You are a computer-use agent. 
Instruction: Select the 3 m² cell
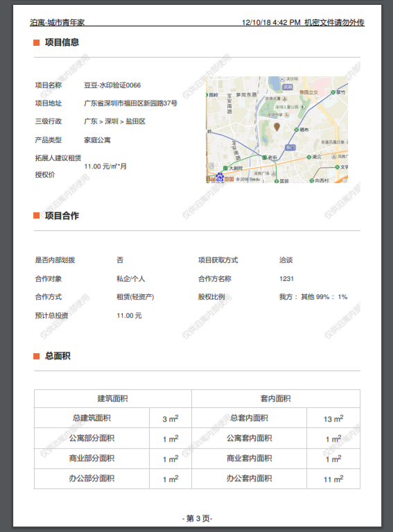(171, 418)
